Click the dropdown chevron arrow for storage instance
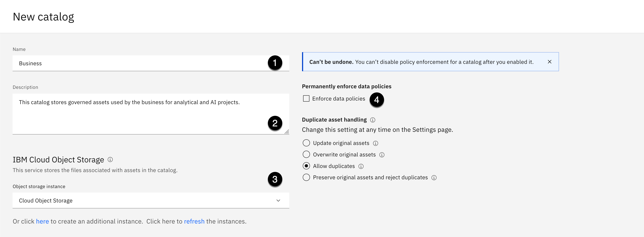 pos(278,200)
